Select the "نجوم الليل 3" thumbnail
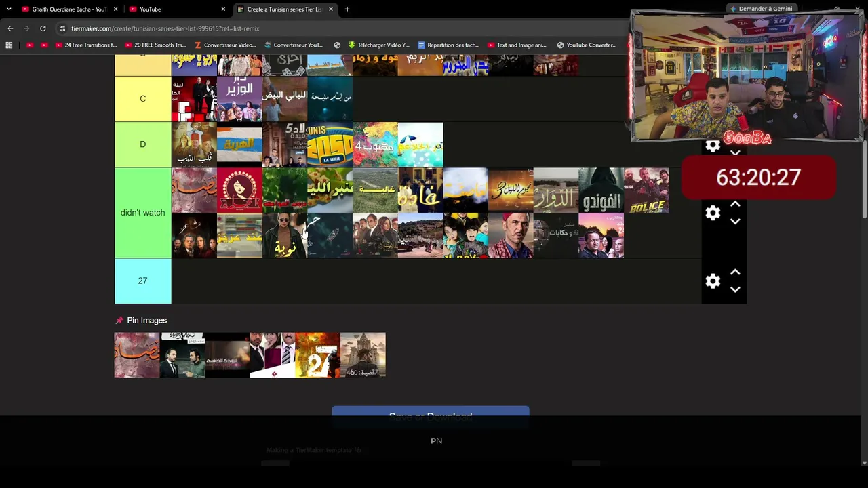This screenshot has height=488, width=868. click(x=511, y=190)
